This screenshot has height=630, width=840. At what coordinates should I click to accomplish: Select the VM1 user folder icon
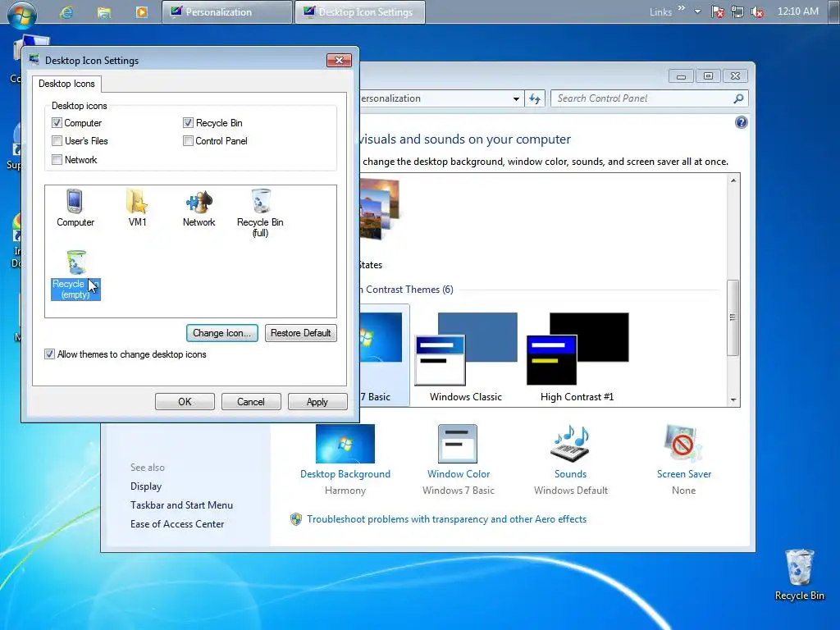point(137,208)
